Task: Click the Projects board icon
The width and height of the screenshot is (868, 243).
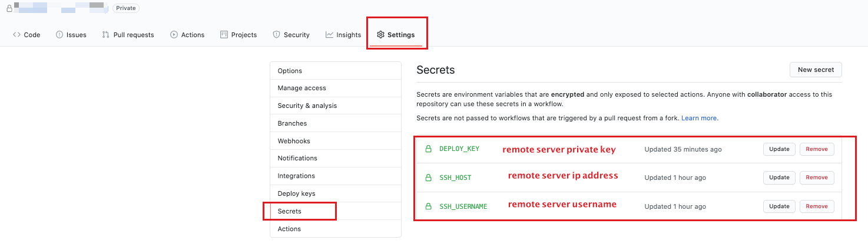Action: (224, 35)
